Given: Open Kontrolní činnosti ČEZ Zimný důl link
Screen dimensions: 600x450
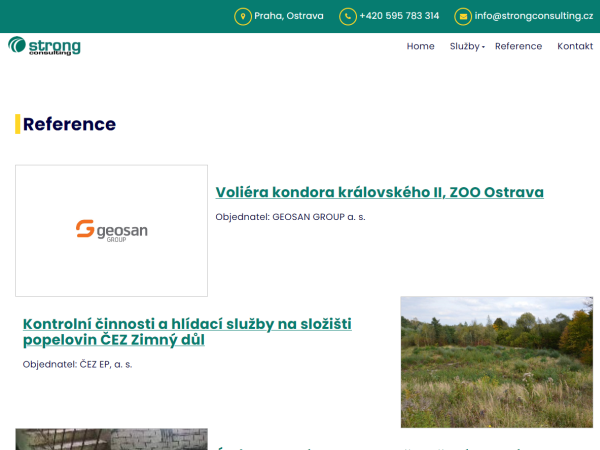Looking at the screenshot, I should tap(187, 332).
